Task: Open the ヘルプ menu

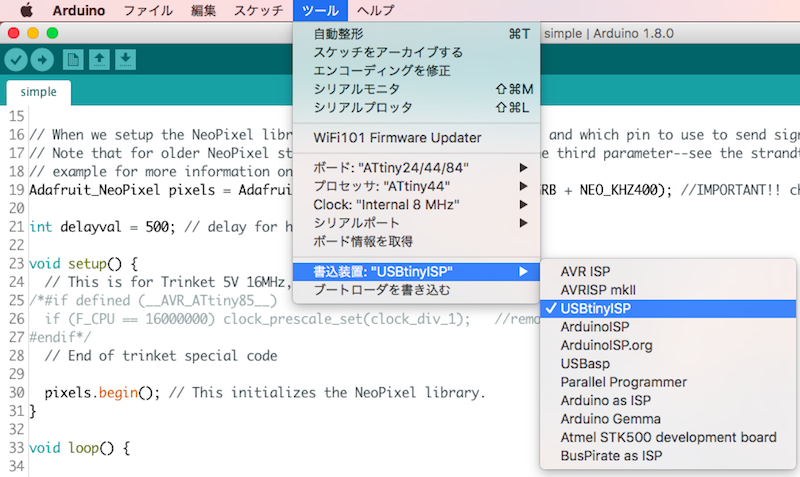Action: pos(376,10)
